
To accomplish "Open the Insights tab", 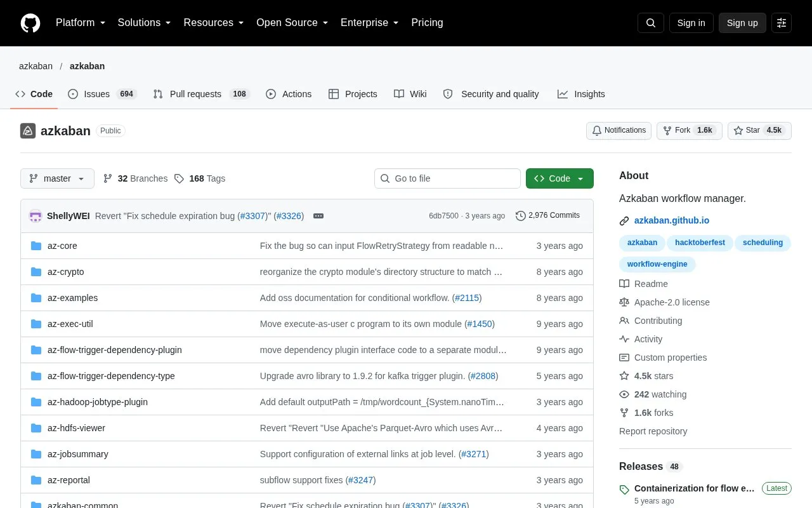I will pos(581,94).
